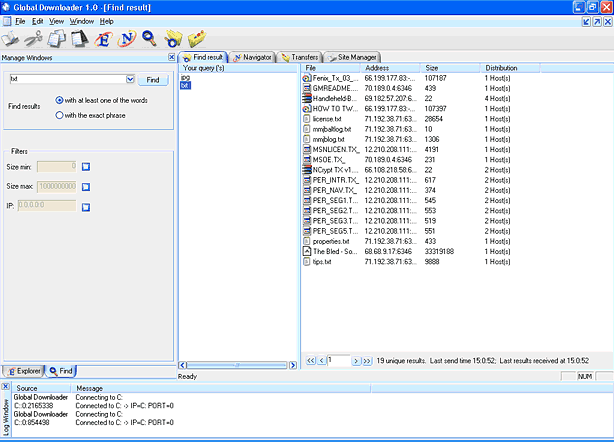
Task: Click the black clipboard paste icon
Action: pyautogui.click(x=80, y=39)
